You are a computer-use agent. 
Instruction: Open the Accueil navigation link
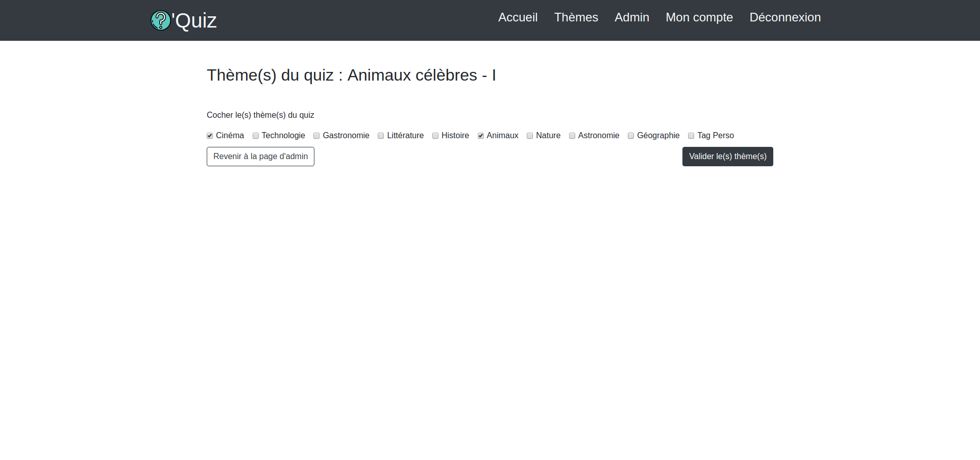click(x=518, y=17)
